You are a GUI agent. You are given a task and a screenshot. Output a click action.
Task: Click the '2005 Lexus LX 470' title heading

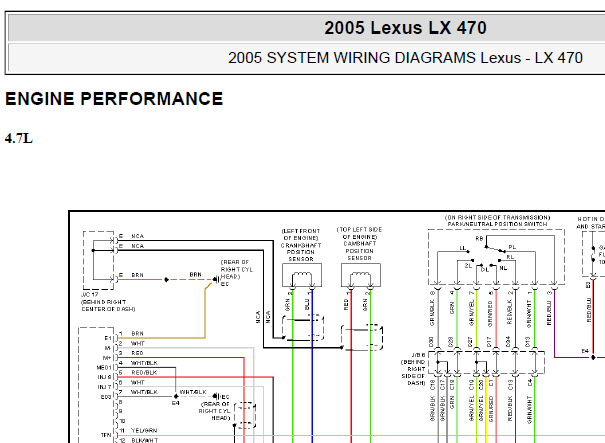pos(405,28)
